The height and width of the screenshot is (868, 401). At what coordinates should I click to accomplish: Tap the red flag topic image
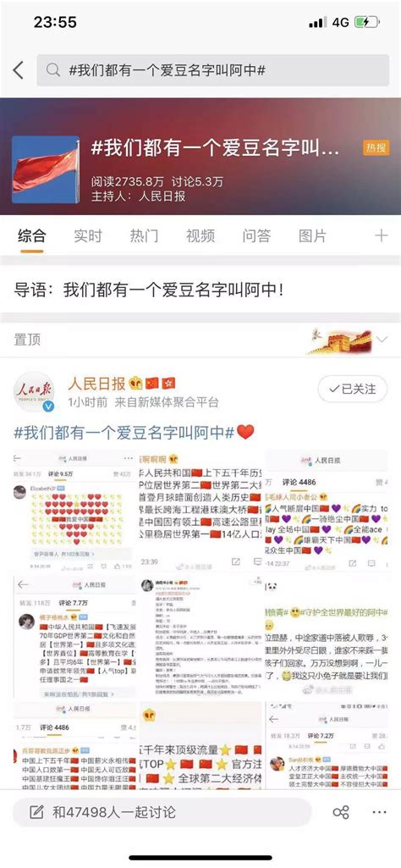[x=46, y=169]
